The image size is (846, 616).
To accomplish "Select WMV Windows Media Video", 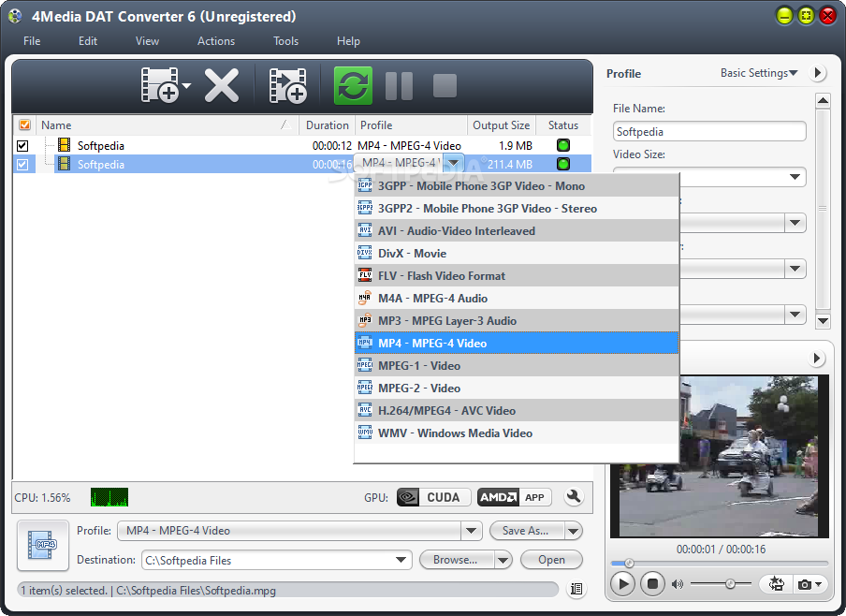I will (517, 433).
